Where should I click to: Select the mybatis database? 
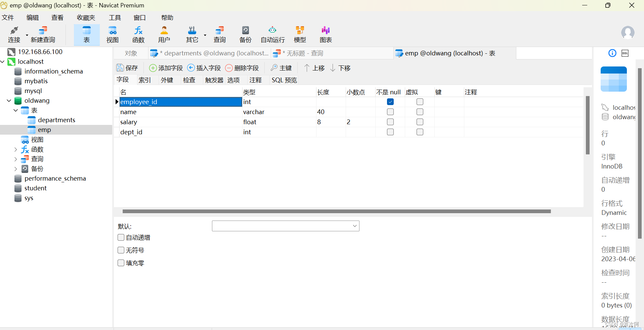36,81
